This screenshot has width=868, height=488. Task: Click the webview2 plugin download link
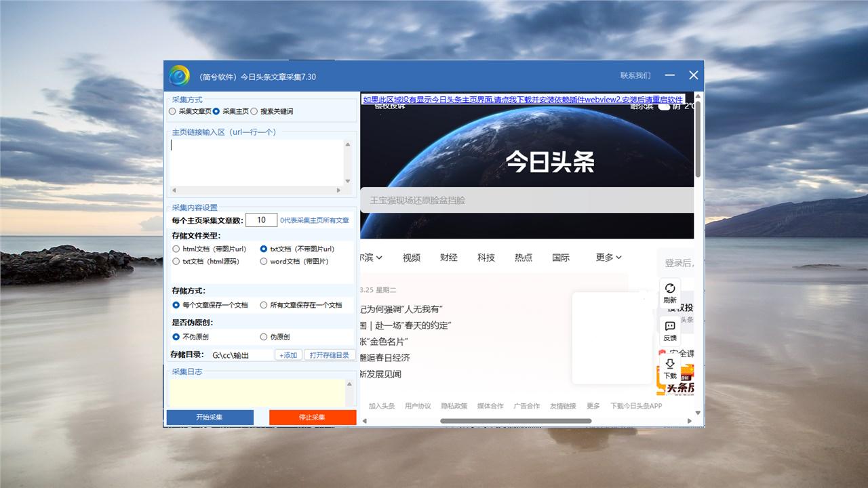pos(522,100)
